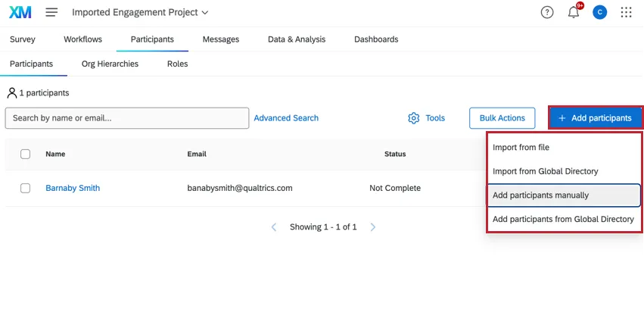Image resolution: width=644 pixels, height=322 pixels.
Task: Click the Add participants dropdown button
Action: (595, 118)
